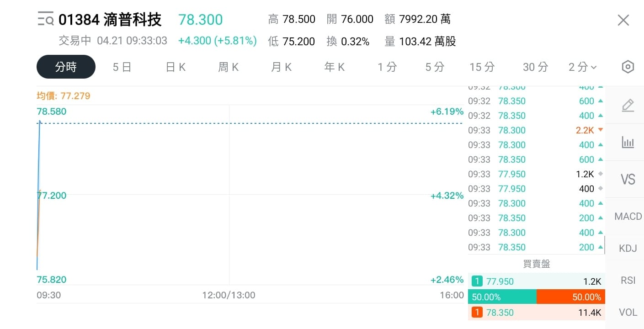Click the 78.350 ask price row
This screenshot has height=329, width=644.
pyautogui.click(x=536, y=313)
